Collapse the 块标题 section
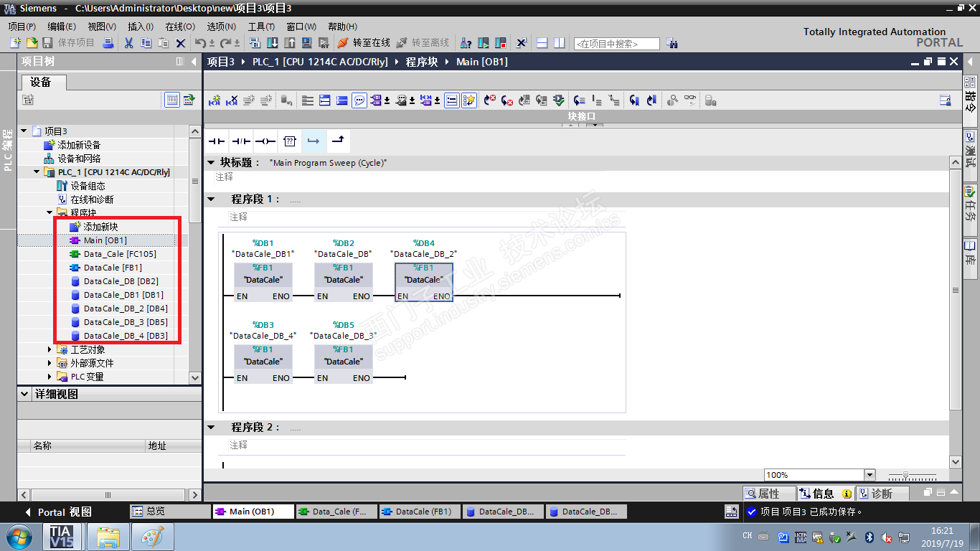This screenshot has width=980, height=551. [x=211, y=163]
